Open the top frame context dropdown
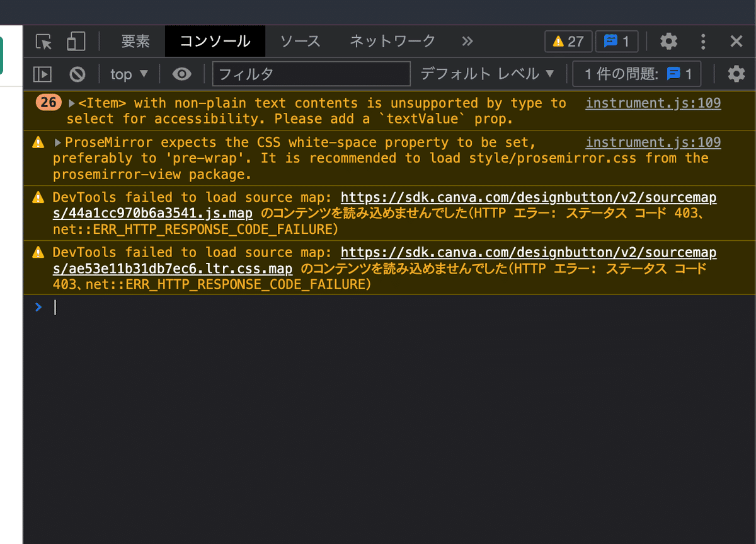This screenshot has height=544, width=756. pyautogui.click(x=129, y=74)
